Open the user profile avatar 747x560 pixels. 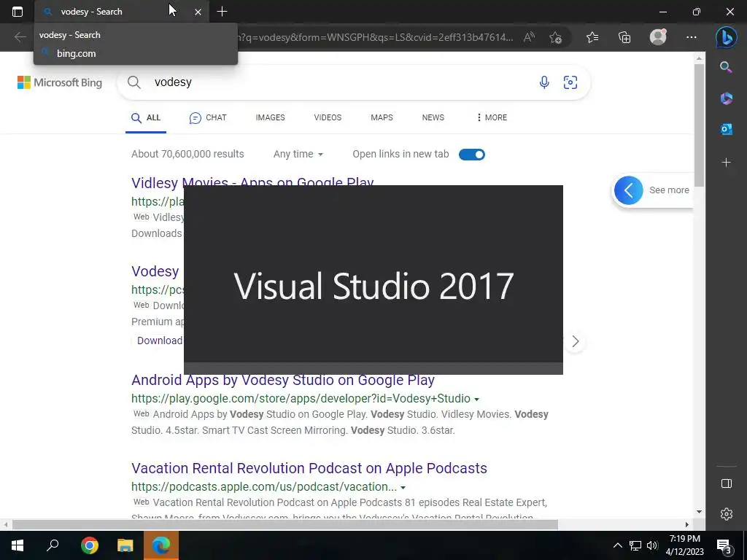pyautogui.click(x=658, y=36)
